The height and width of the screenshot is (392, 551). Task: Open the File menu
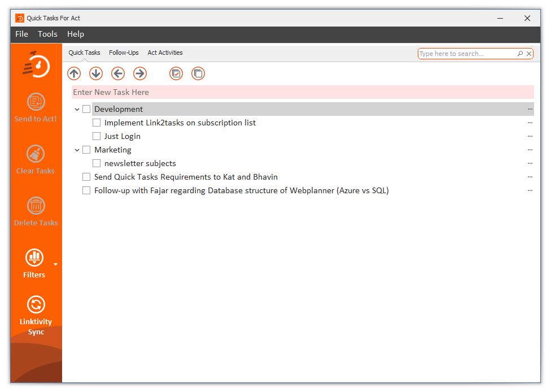point(22,34)
